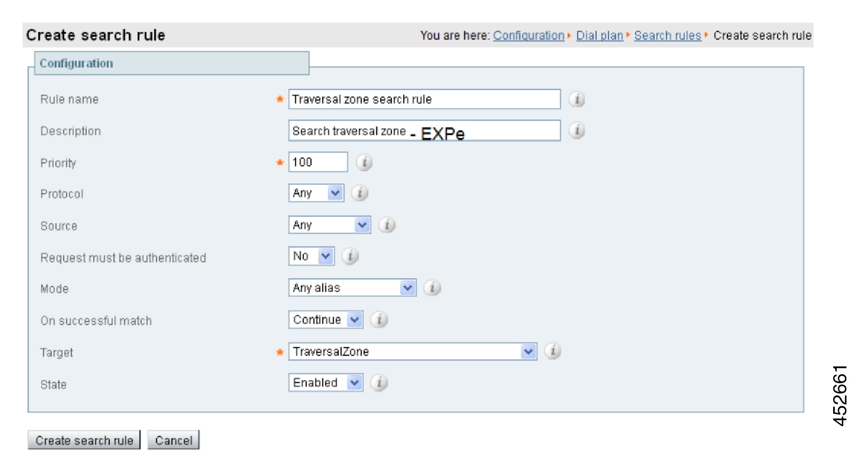The height and width of the screenshot is (475, 868).
Task: Show help icon for Protocol dropdown
Action: pos(360,193)
